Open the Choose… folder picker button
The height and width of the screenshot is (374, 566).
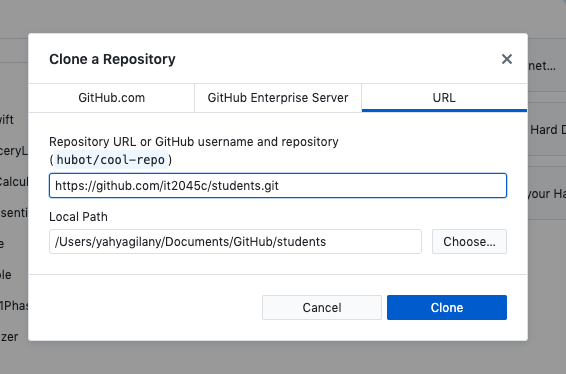pyautogui.click(x=469, y=242)
